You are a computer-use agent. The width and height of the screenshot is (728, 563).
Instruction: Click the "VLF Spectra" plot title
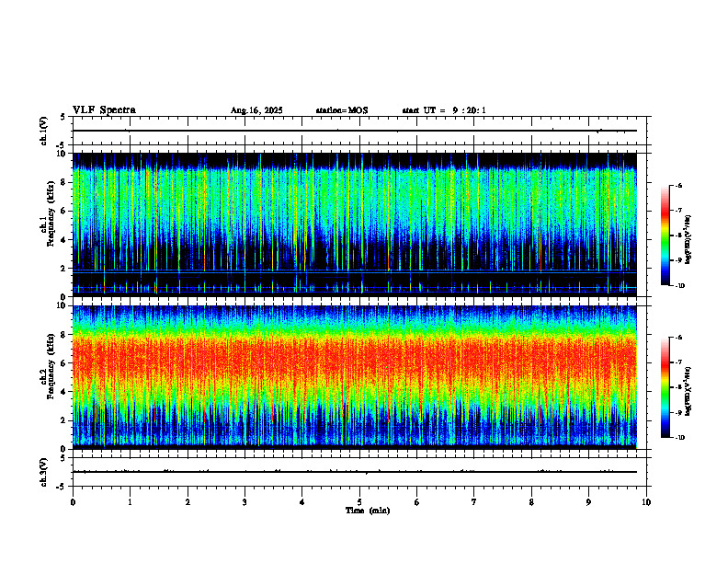[104, 110]
